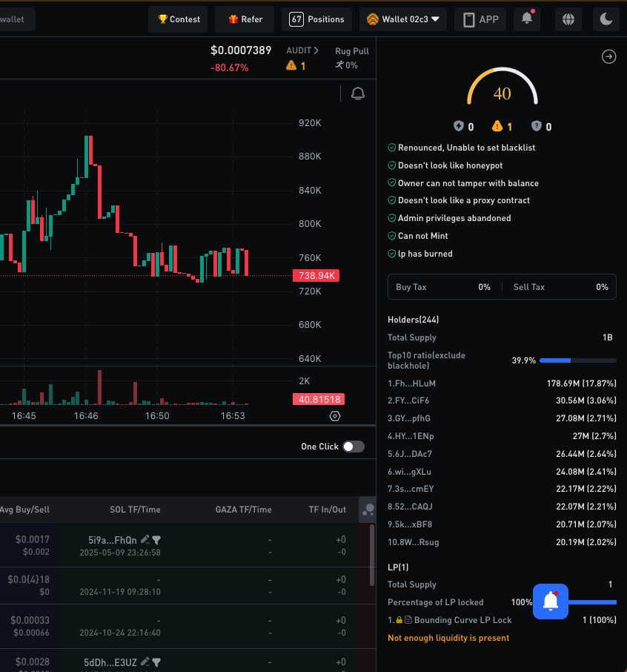The height and width of the screenshot is (672, 627).
Task: Open the Refer rewards button
Action: point(245,19)
